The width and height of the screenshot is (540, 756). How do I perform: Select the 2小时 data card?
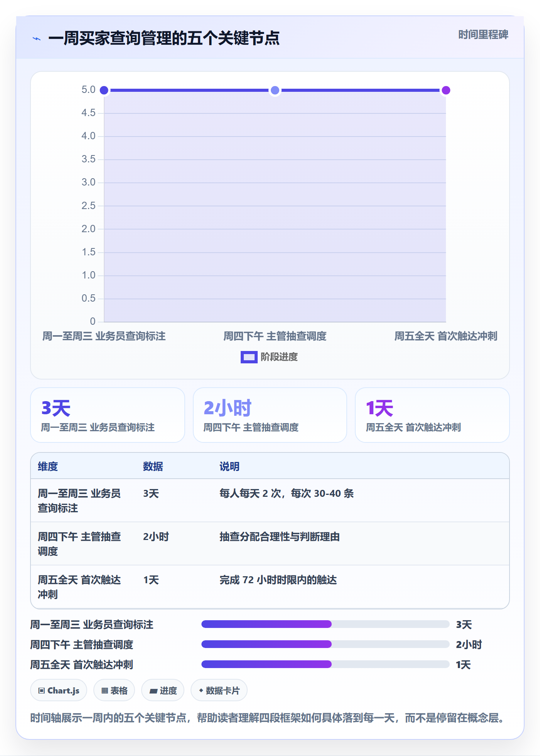tap(270, 415)
